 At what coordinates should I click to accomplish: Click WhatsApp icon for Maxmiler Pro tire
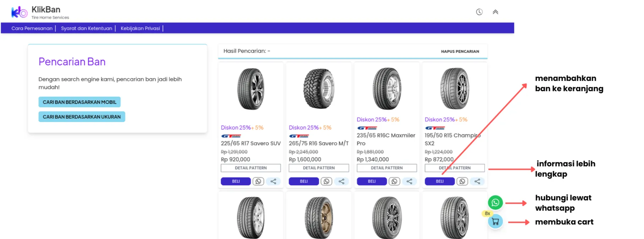[394, 182]
